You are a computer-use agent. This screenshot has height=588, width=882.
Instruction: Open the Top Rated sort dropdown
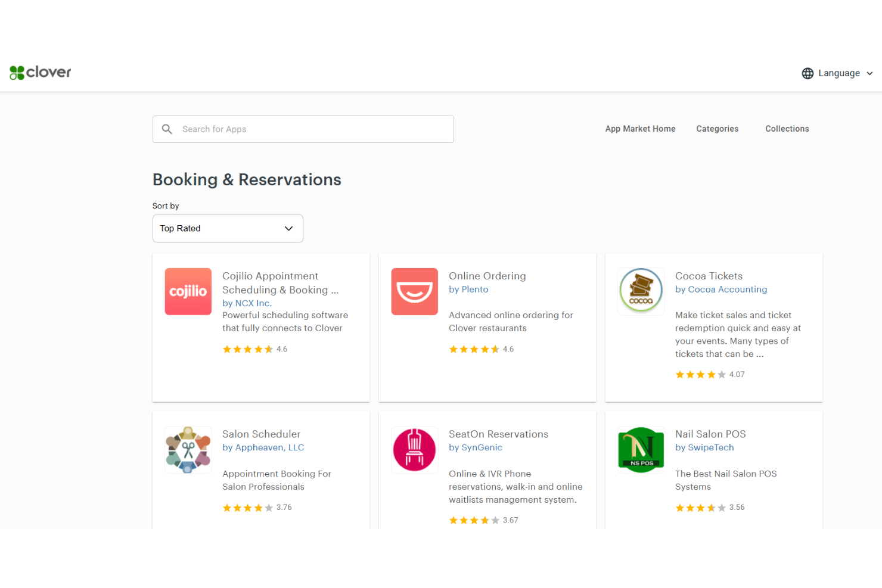click(228, 228)
